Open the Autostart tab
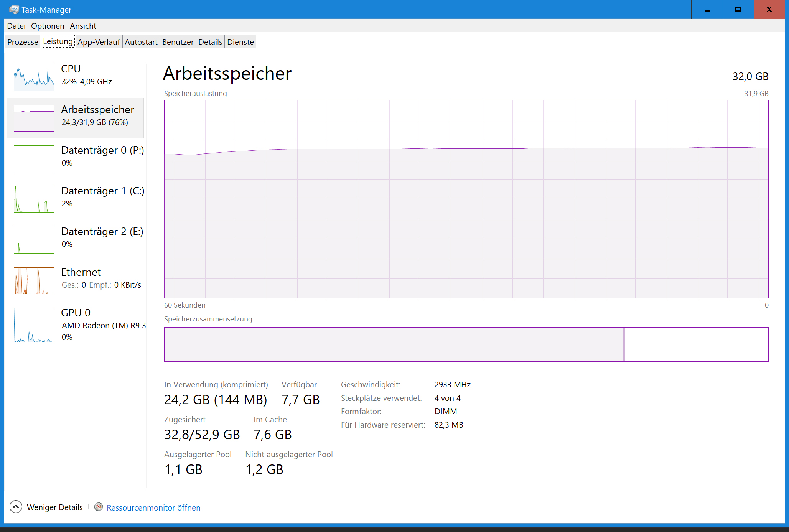Image resolution: width=789 pixels, height=532 pixels. coord(141,42)
